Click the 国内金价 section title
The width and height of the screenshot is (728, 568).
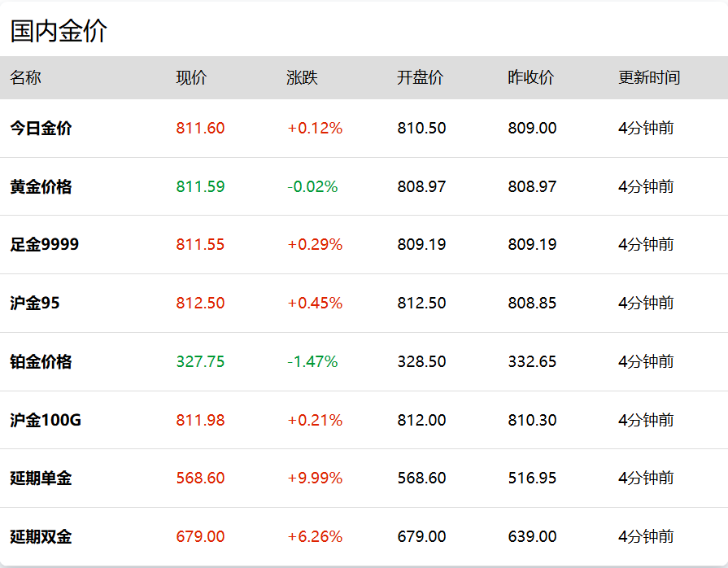click(59, 32)
